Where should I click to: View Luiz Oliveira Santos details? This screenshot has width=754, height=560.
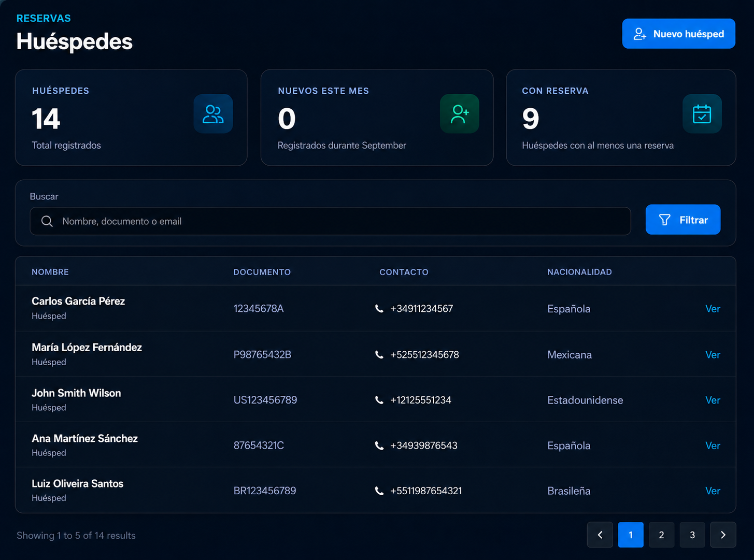713,491
